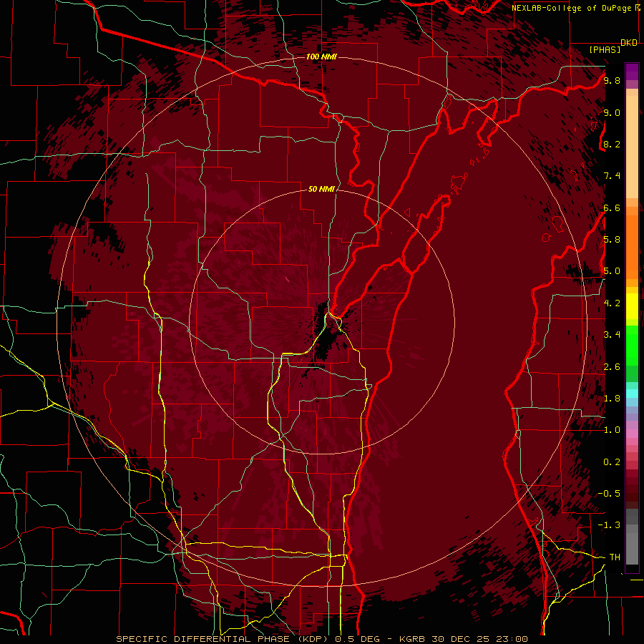
Task: Click the 50 NMI range ring label
Action: pyautogui.click(x=321, y=189)
